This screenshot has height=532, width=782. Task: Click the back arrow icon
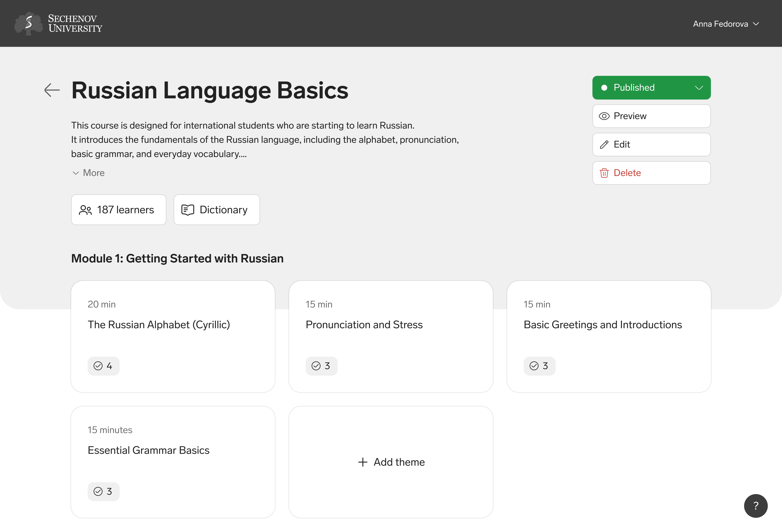[52, 90]
